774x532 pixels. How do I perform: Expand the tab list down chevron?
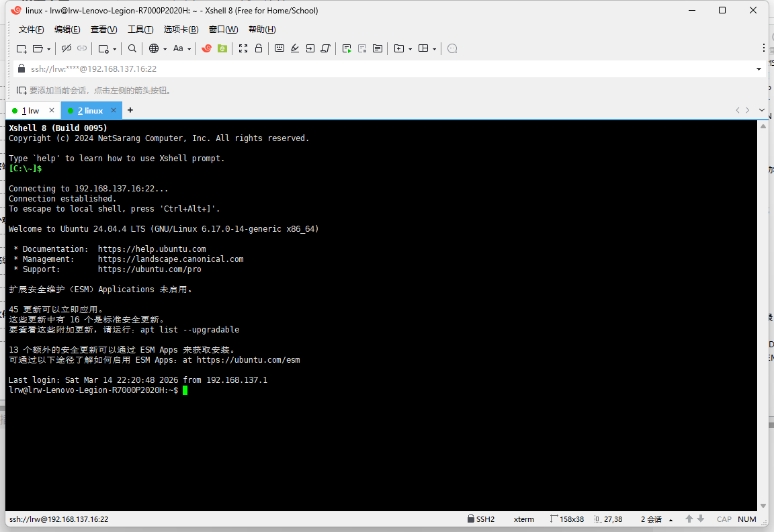coord(762,110)
